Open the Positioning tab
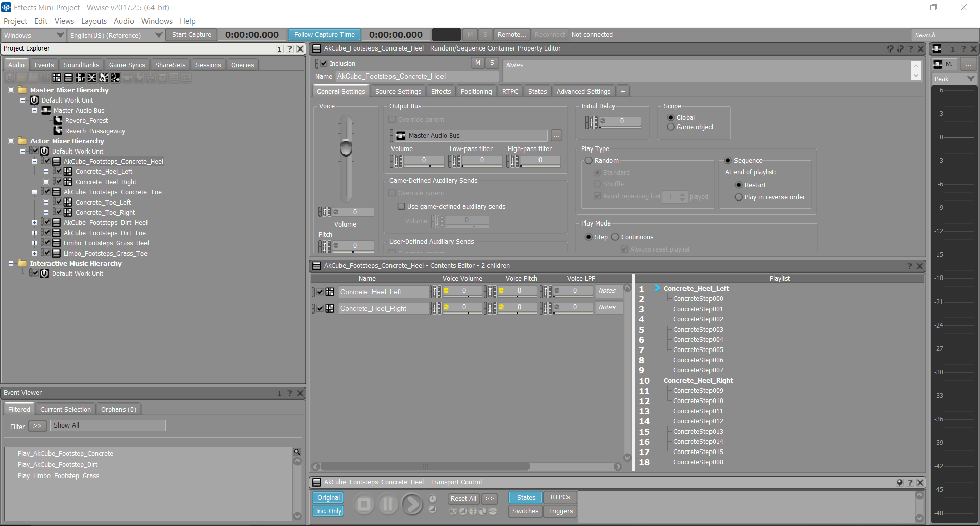Viewport: 980px width, 526px height. 476,92
